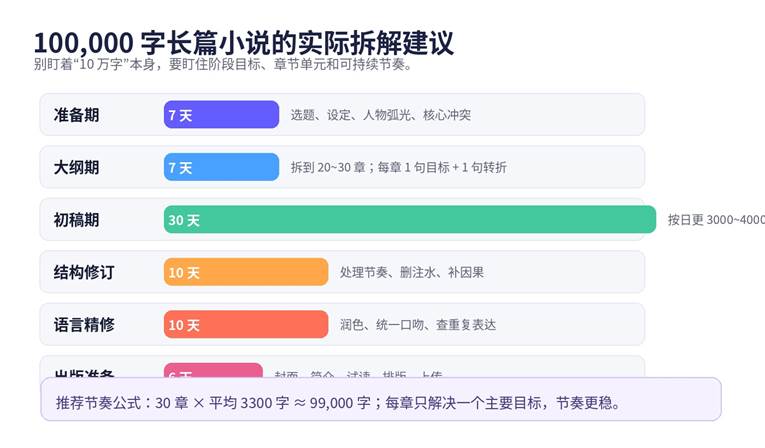The height and width of the screenshot is (448, 765).
Task: Click the green 30 天 bar
Action: point(409,220)
